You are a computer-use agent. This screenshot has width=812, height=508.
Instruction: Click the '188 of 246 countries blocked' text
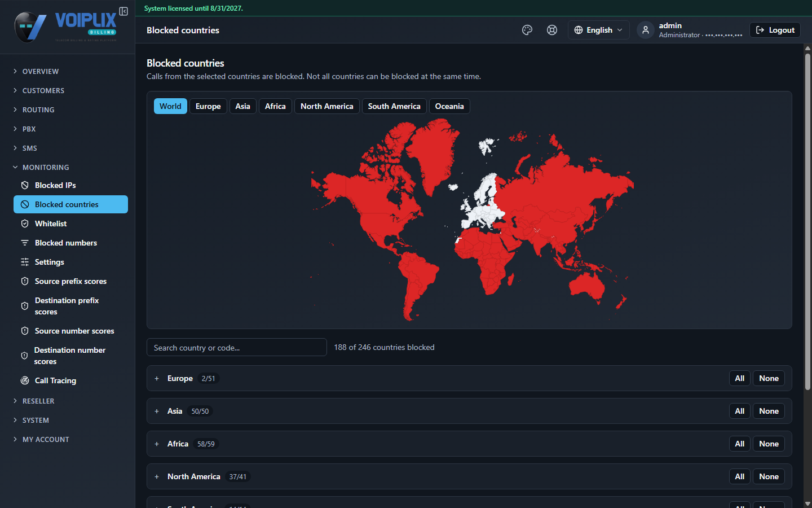click(x=384, y=347)
